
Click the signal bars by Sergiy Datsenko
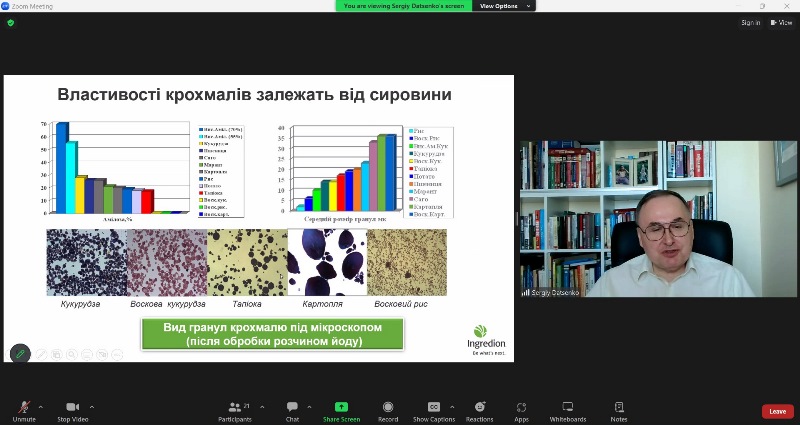[526, 292]
